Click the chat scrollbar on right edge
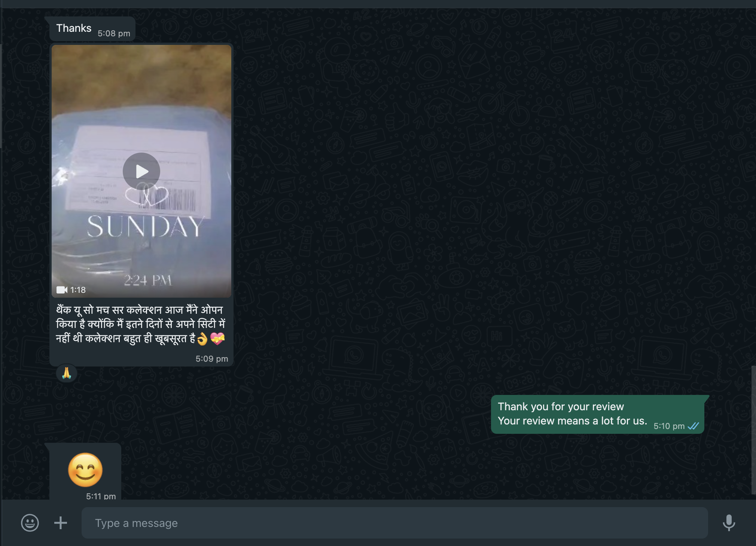The image size is (756, 546). [753, 429]
